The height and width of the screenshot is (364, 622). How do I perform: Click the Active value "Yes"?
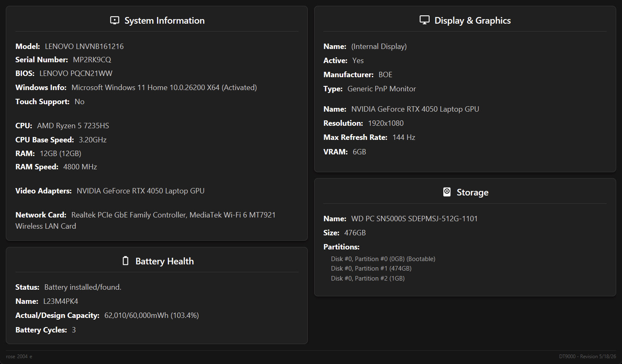click(358, 61)
